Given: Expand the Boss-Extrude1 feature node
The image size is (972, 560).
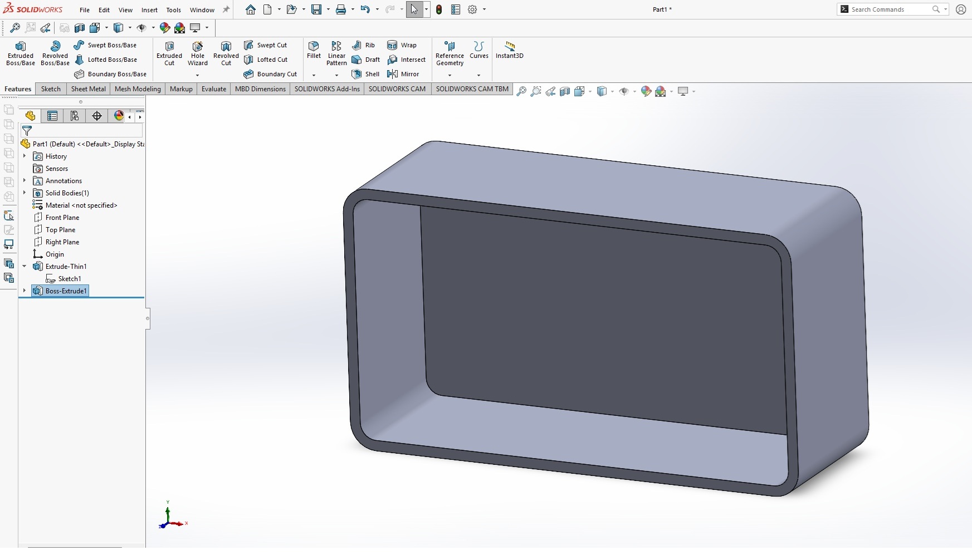Looking at the screenshot, I should (x=25, y=291).
